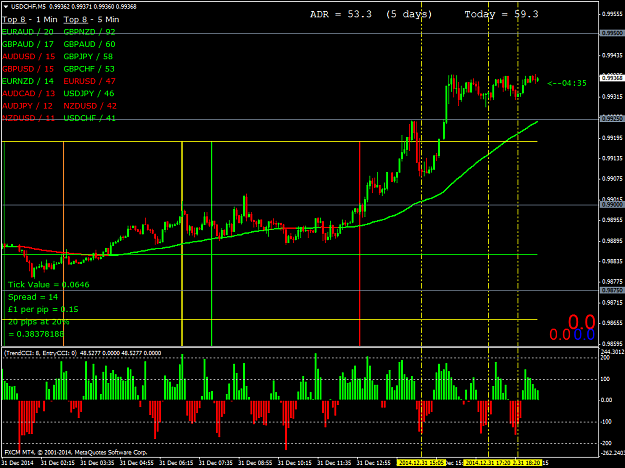
Task: Select the EURUSD / 47 entry
Action: [x=89, y=81]
